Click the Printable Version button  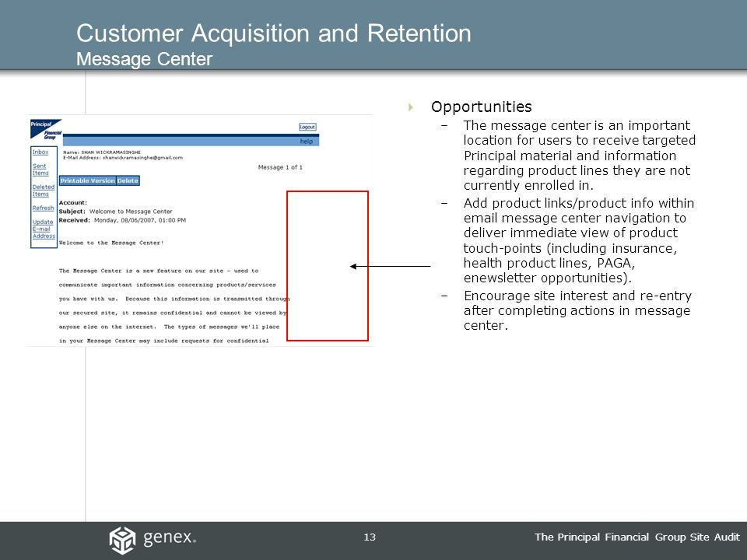(x=88, y=181)
